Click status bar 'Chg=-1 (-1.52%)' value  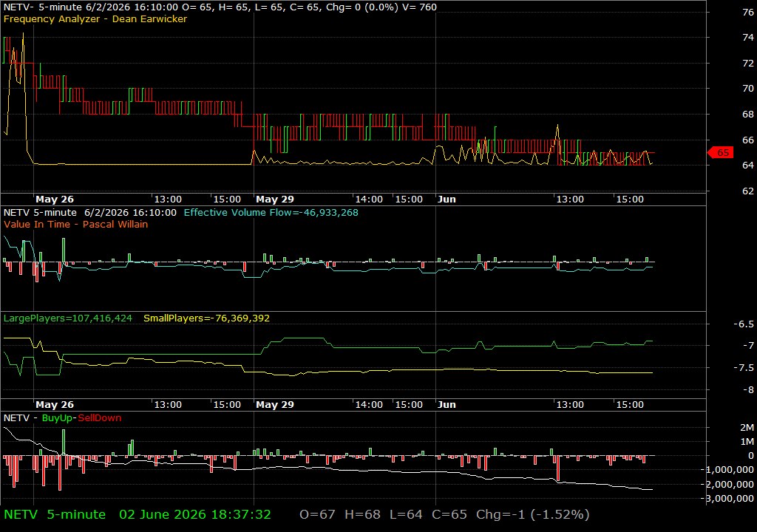point(532,514)
